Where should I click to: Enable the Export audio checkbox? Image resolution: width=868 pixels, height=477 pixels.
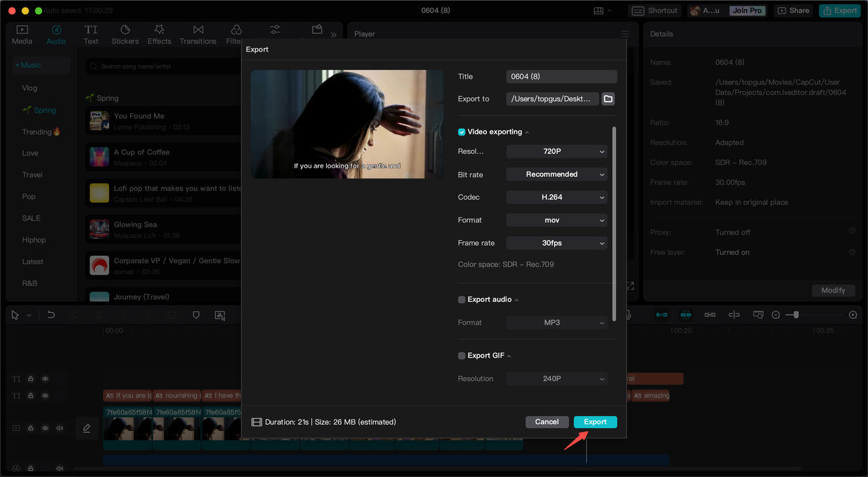click(x=462, y=299)
